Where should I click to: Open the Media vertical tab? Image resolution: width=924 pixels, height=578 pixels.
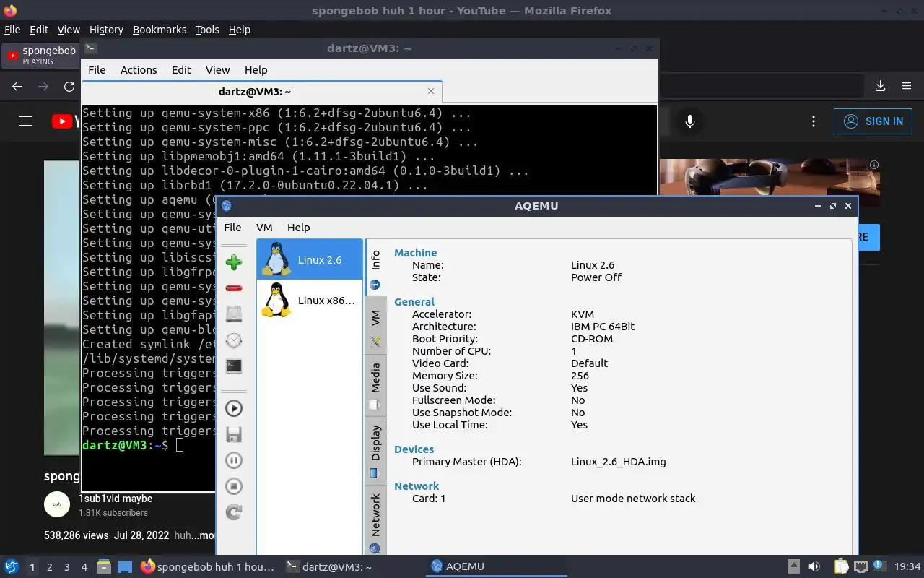click(x=375, y=386)
